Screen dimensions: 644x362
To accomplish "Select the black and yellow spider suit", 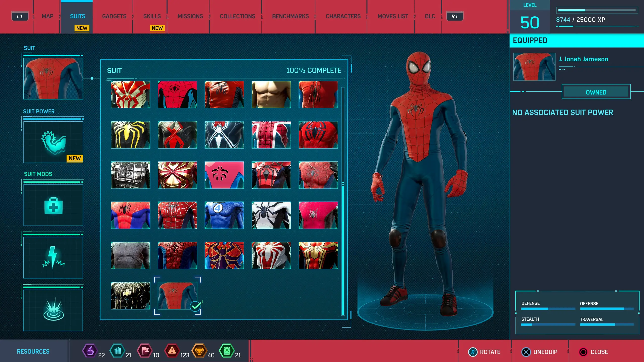I will coord(130,135).
